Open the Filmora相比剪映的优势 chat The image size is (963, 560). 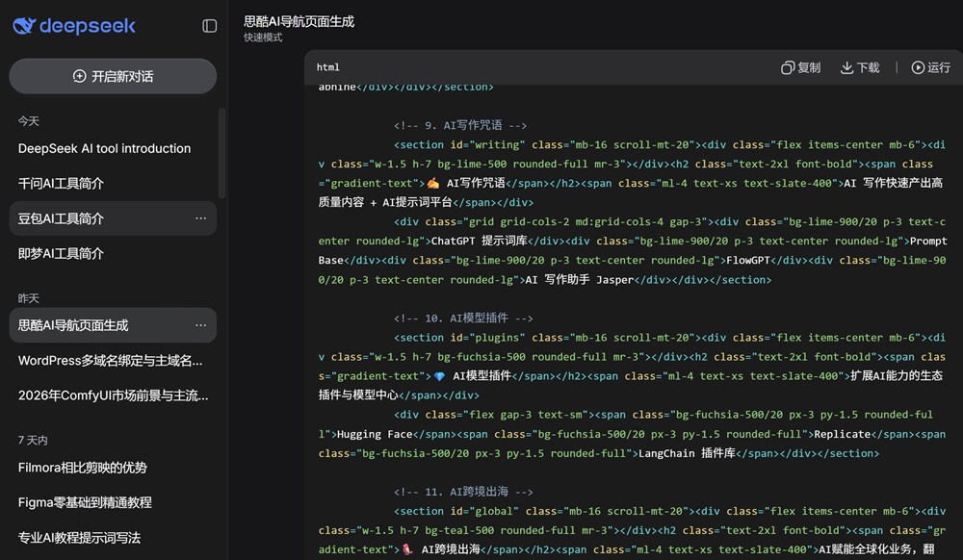(x=83, y=468)
